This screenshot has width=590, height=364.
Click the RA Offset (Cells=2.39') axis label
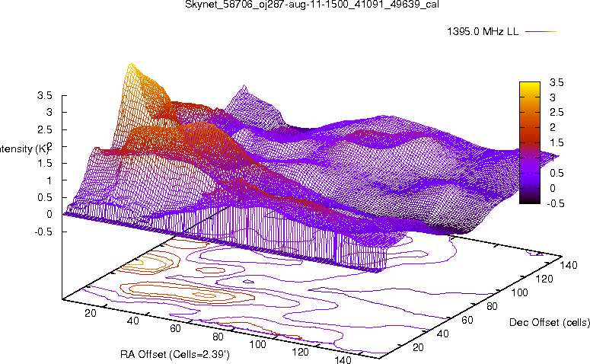point(175,354)
